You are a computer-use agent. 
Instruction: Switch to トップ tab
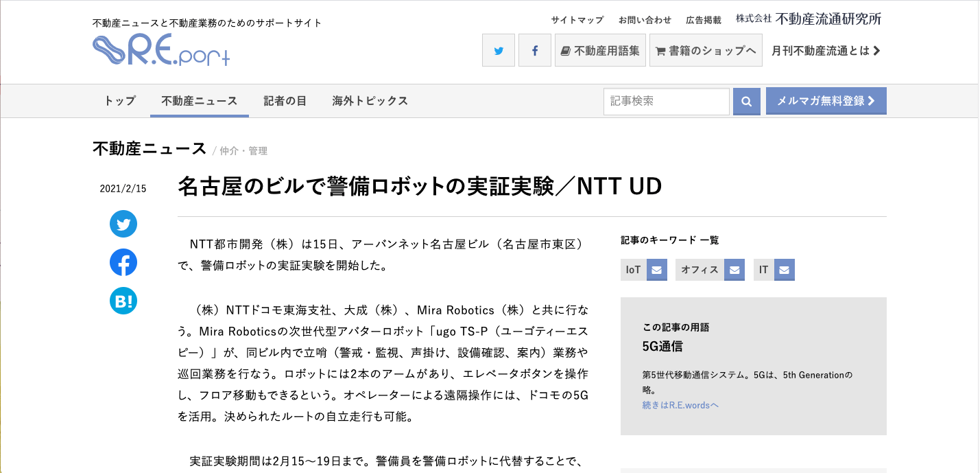pos(120,101)
